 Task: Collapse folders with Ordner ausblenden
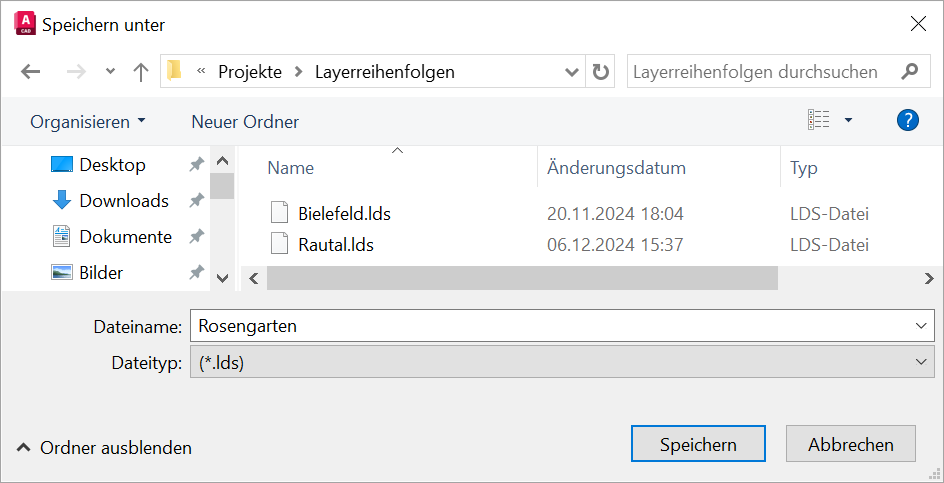[105, 448]
